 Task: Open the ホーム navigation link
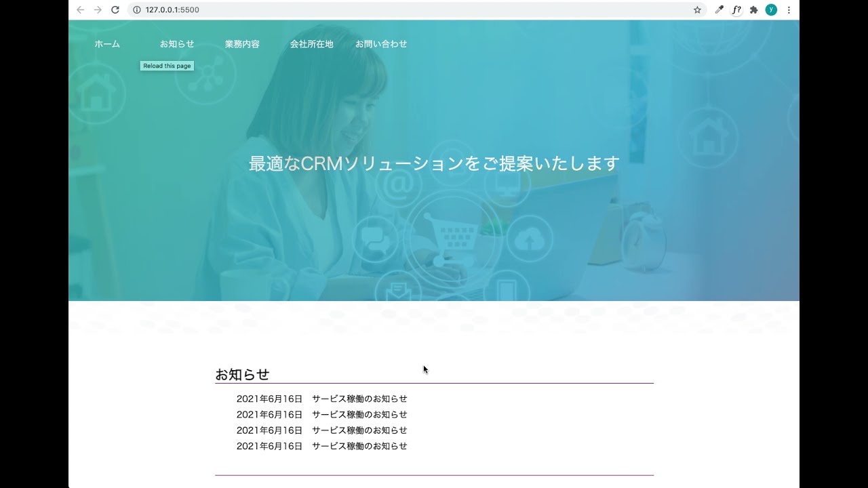pos(107,44)
